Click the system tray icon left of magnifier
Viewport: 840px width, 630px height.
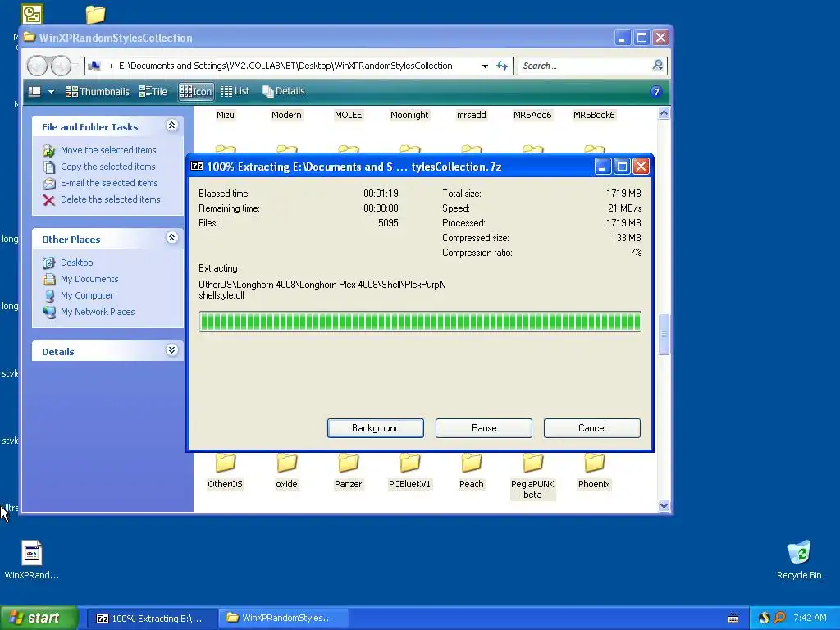pos(764,619)
